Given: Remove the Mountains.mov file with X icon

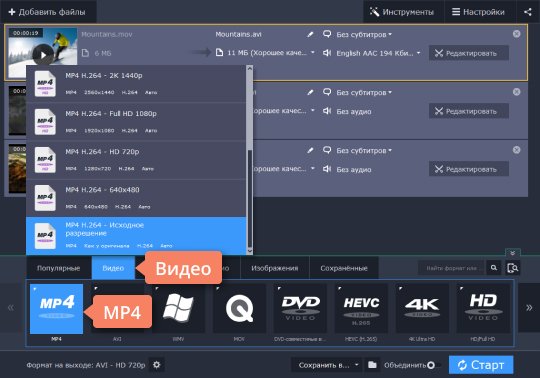Looking at the screenshot, I should coord(517,34).
